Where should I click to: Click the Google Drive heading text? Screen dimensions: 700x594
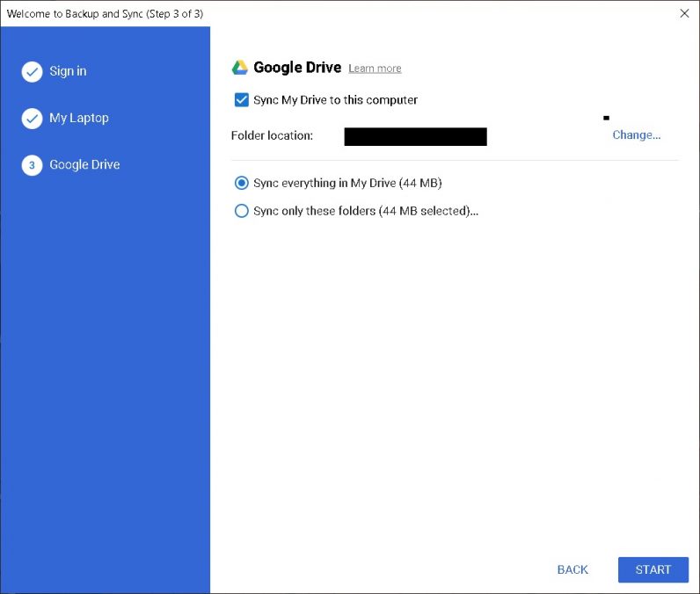[x=297, y=68]
